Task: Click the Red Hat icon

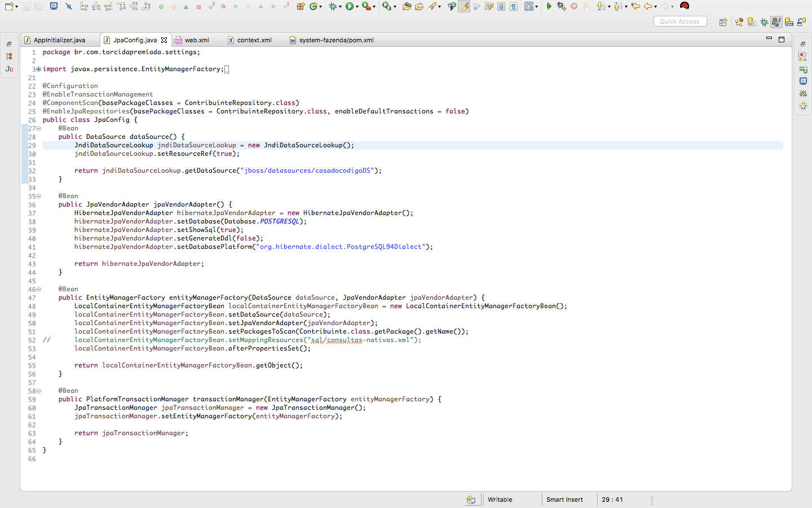Action: pyautogui.click(x=685, y=6)
